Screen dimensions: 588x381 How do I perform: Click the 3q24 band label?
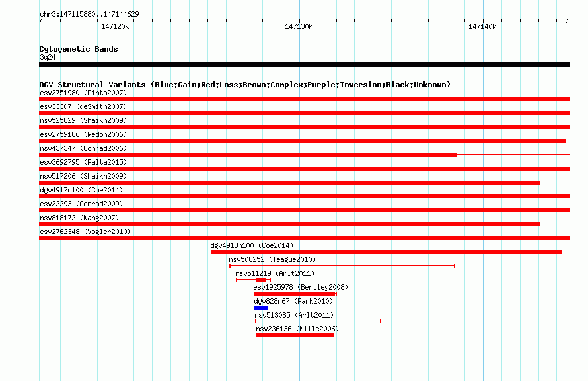point(48,57)
